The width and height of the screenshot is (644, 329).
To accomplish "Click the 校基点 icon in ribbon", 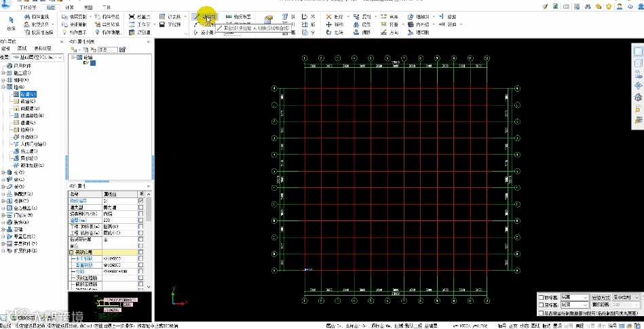I will coord(132,16).
